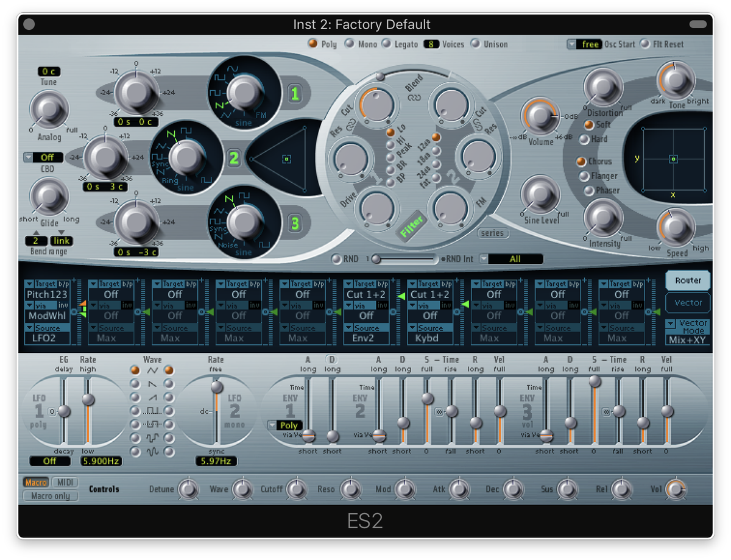Image resolution: width=731 pixels, height=560 pixels.
Task: Click the Detune macro knob
Action: click(188, 489)
